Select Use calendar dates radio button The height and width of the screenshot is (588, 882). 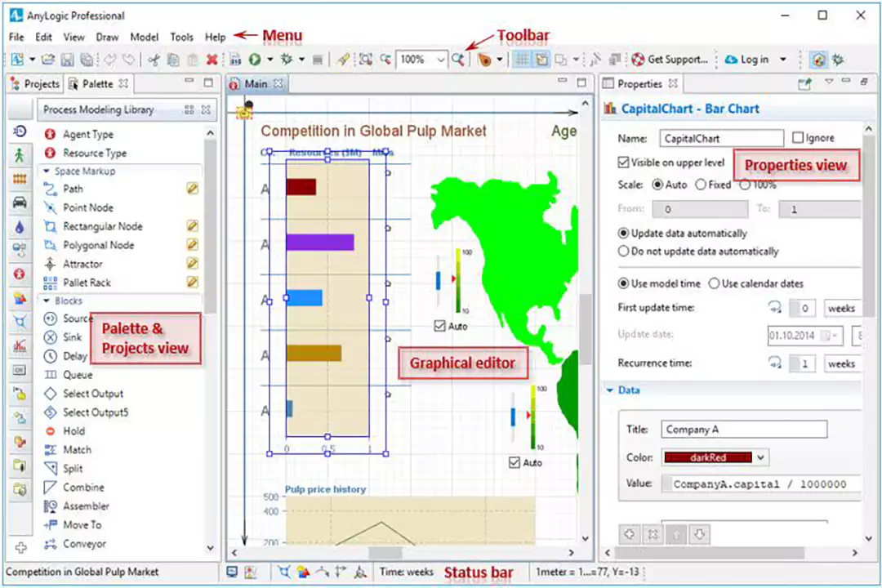(714, 283)
